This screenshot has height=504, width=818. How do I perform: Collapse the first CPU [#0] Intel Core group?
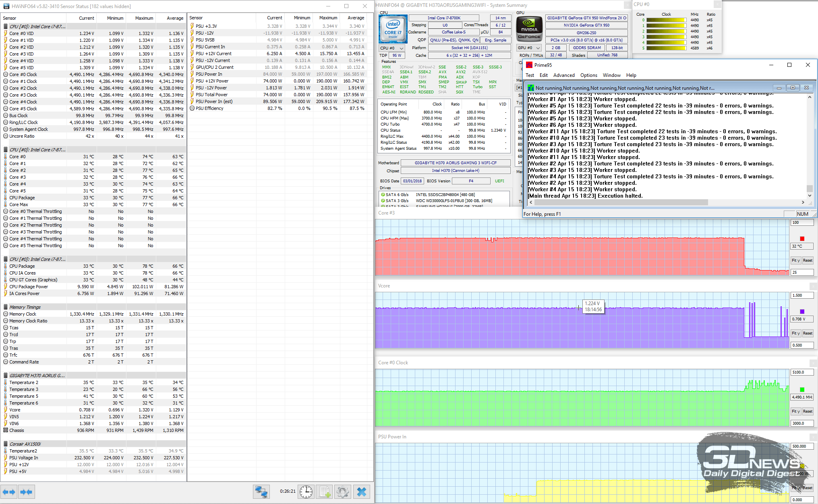(6, 27)
